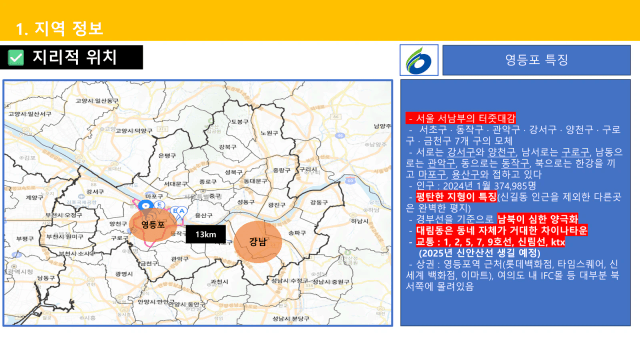Click the 고양시 일산서구 label on the map

[x=30, y=114]
